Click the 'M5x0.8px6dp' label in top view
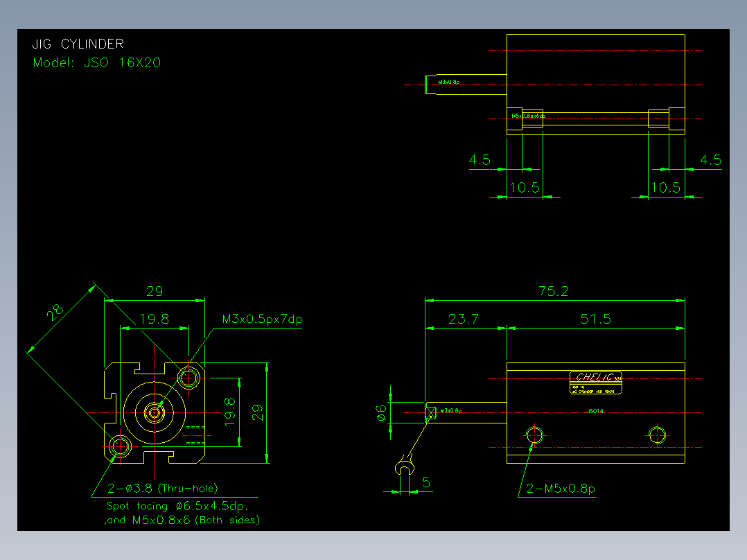This screenshot has width=747, height=560. pos(528,116)
